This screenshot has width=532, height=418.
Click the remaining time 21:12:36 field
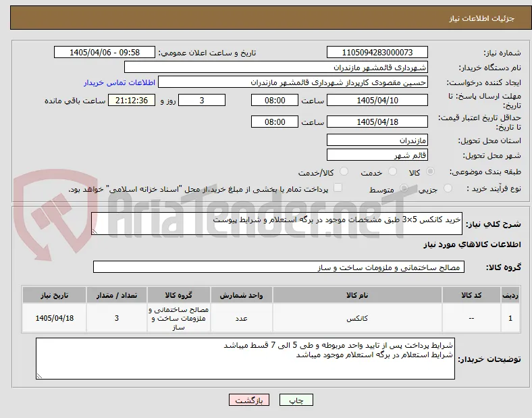pyautogui.click(x=132, y=100)
